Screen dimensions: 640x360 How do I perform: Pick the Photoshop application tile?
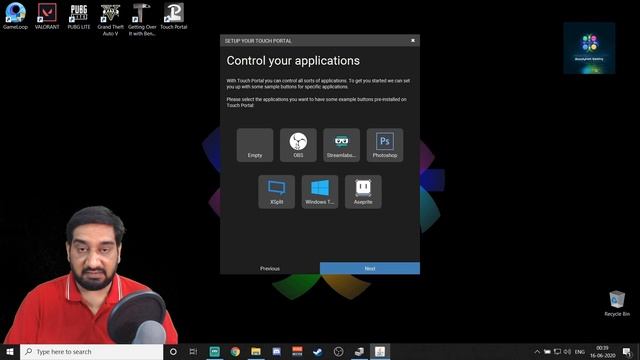coord(384,145)
